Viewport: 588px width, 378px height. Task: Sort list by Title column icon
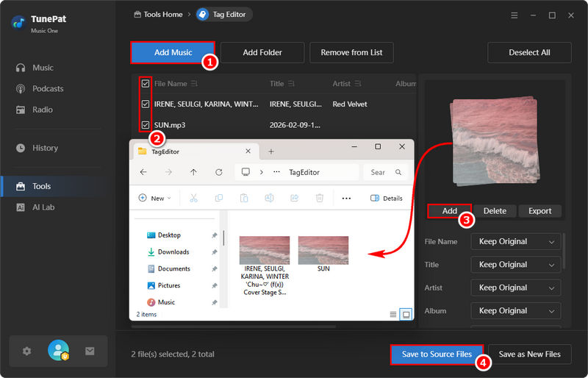coord(291,83)
